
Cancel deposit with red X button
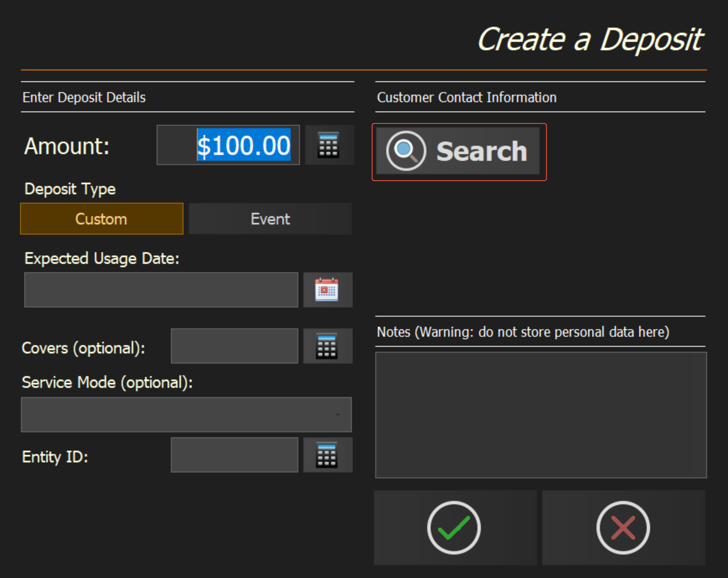[x=623, y=528]
